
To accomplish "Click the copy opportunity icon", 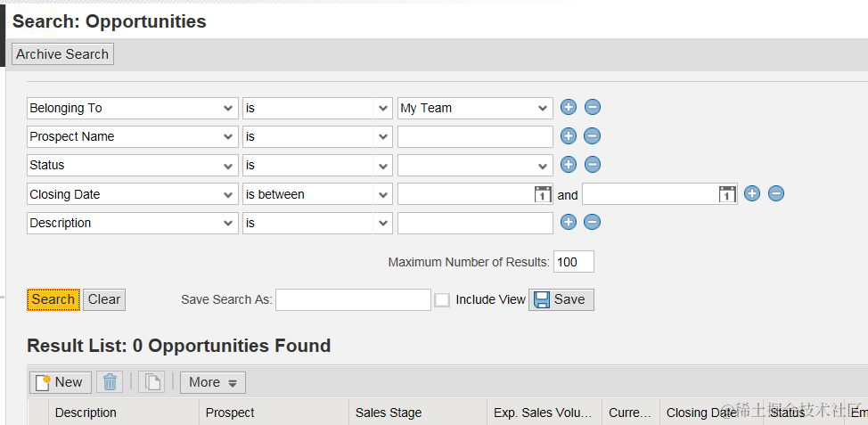I will (x=153, y=382).
